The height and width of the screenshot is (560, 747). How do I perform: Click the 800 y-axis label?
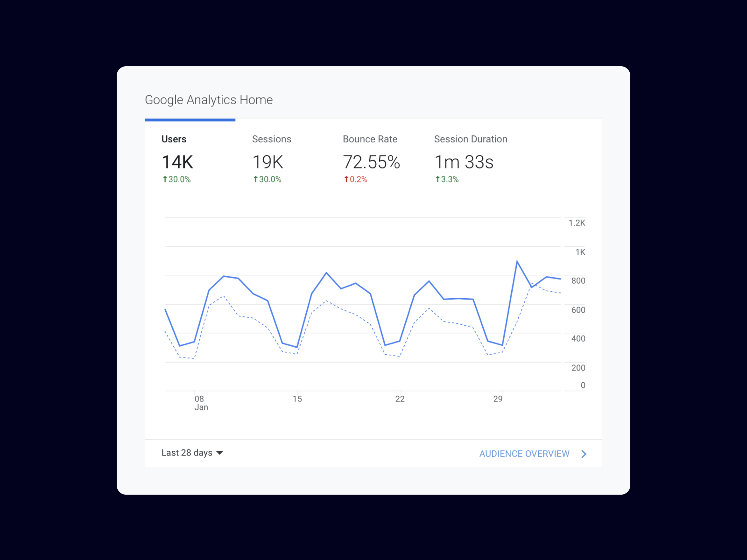[578, 281]
